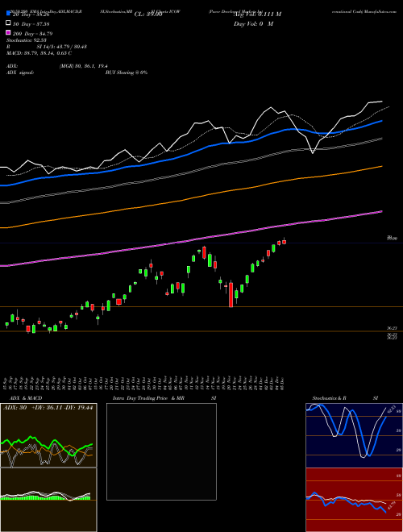The height and width of the screenshot is (532, 403).
Task: Click the 'Stochastics & RSI' panel title
Action: click(x=345, y=398)
